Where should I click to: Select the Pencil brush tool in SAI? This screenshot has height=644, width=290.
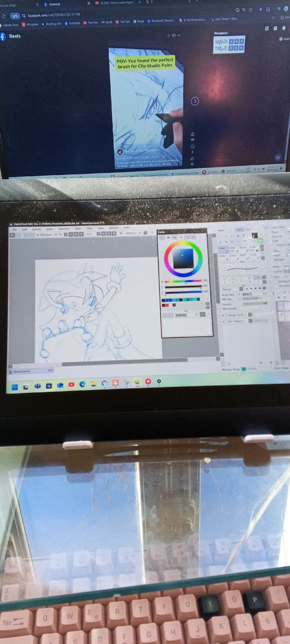[x=222, y=249]
